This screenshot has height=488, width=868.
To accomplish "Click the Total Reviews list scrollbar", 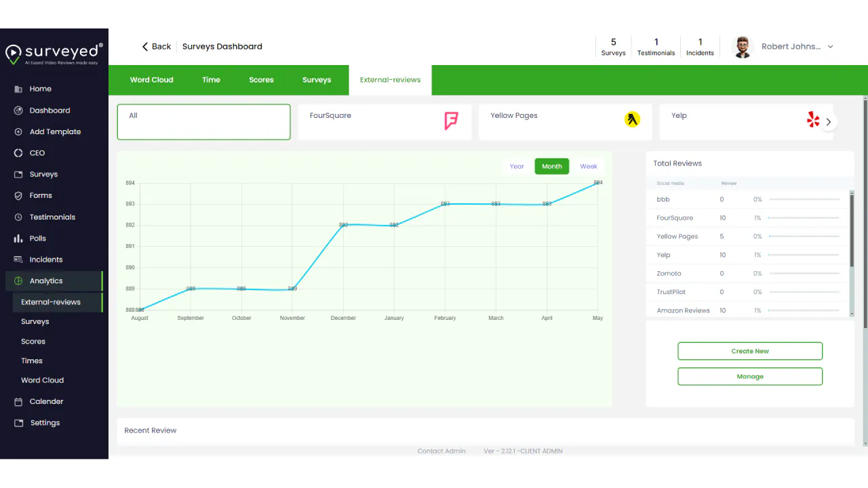I will tap(852, 230).
